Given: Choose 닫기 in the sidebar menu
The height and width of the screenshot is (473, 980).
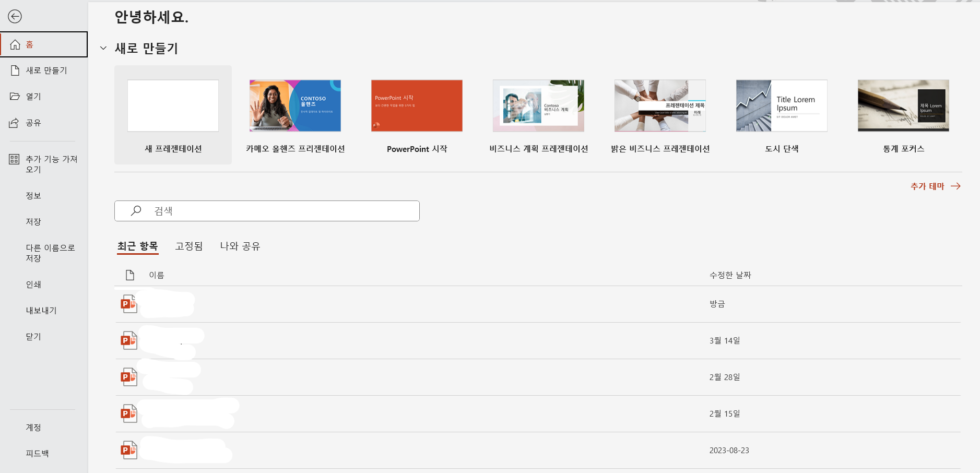Looking at the screenshot, I should (x=33, y=337).
